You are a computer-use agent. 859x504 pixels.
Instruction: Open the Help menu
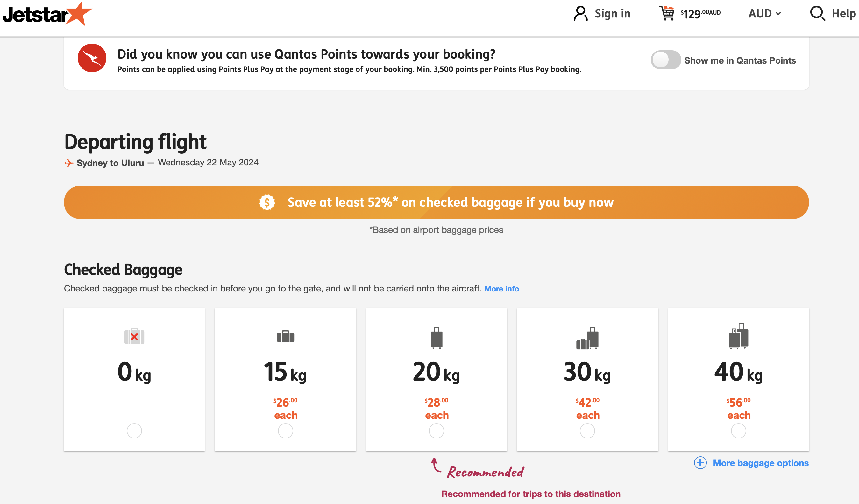(x=843, y=14)
